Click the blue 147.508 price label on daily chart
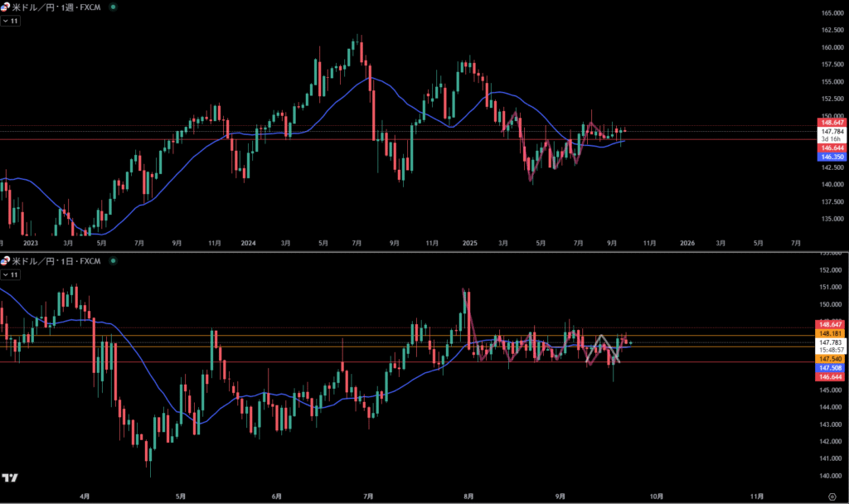 point(832,367)
